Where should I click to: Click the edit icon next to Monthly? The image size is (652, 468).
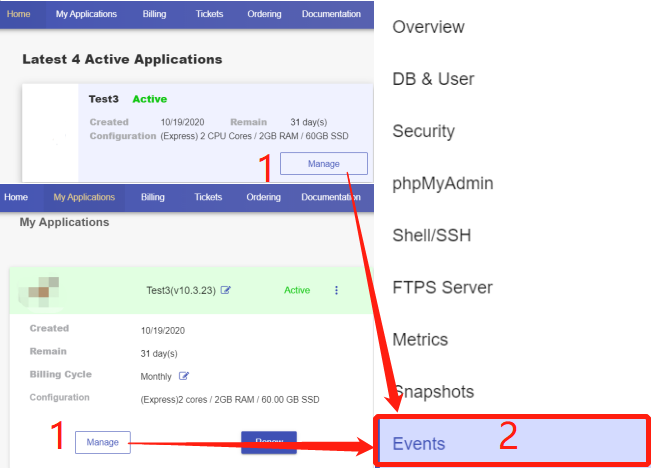pyautogui.click(x=184, y=376)
